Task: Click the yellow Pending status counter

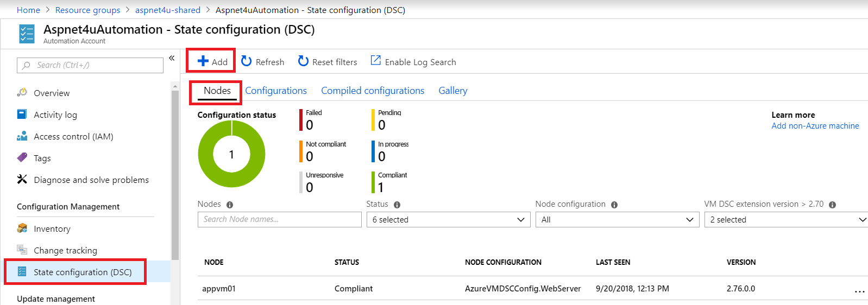Action: click(x=386, y=120)
